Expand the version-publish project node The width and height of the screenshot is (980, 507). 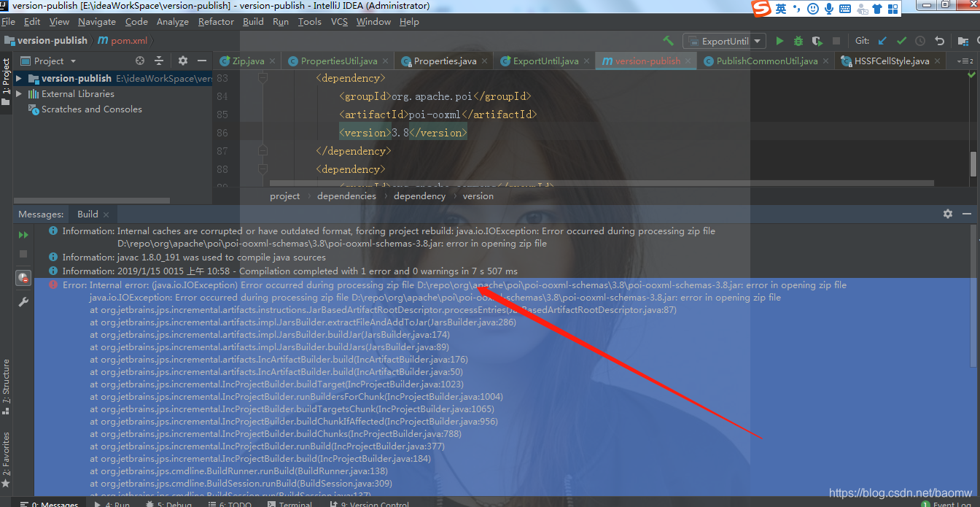[x=19, y=78]
